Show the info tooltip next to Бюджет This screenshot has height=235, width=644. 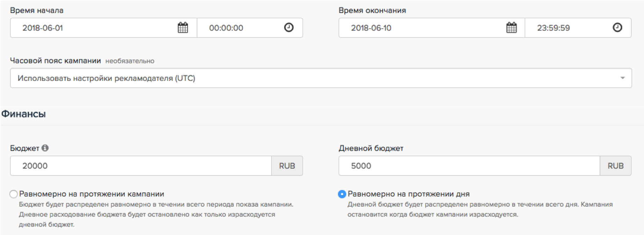[45, 148]
